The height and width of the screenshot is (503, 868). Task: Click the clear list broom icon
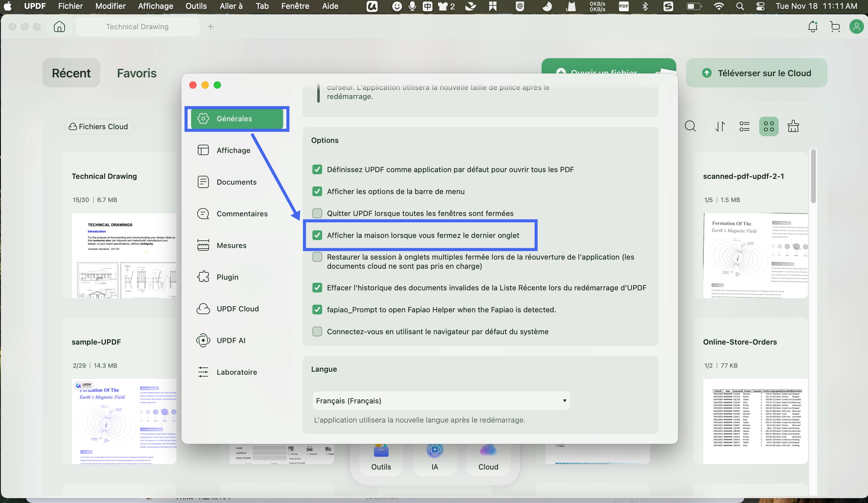click(x=793, y=126)
